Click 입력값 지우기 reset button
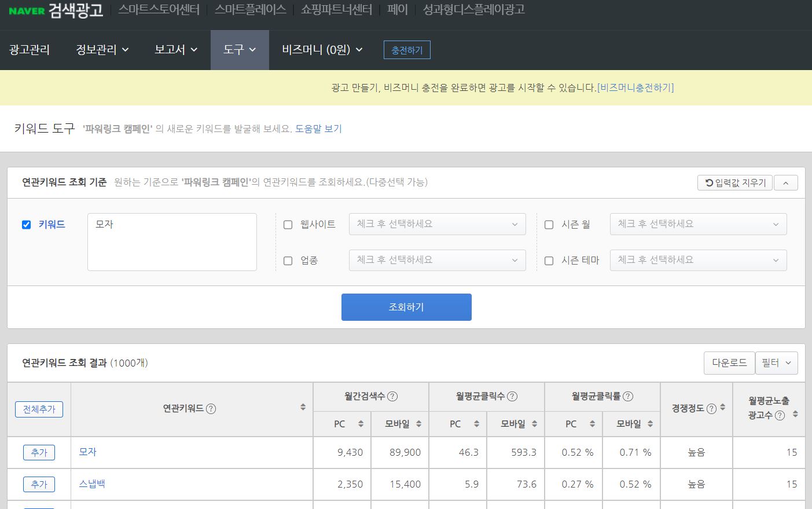The height and width of the screenshot is (509, 812). click(735, 183)
